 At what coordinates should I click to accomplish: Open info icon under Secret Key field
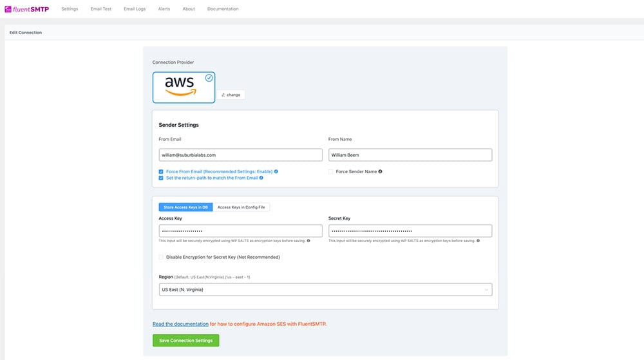click(478, 241)
